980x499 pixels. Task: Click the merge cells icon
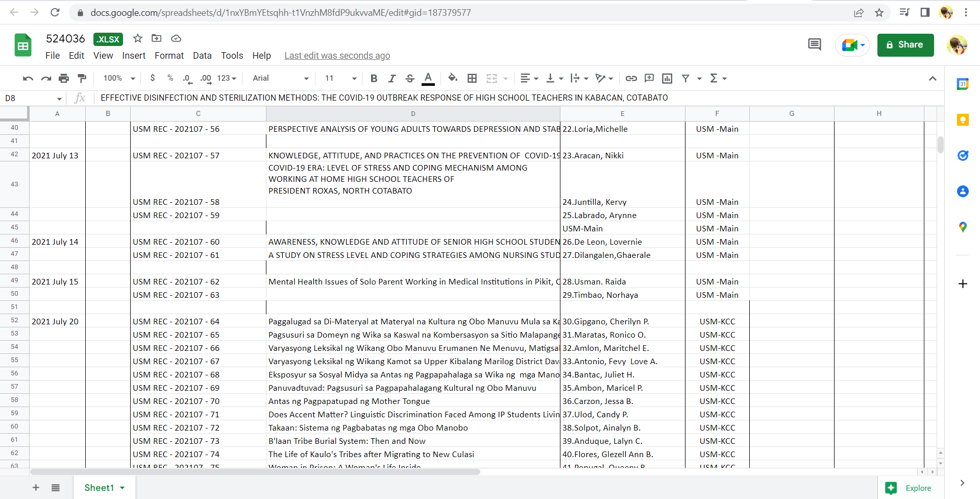492,78
